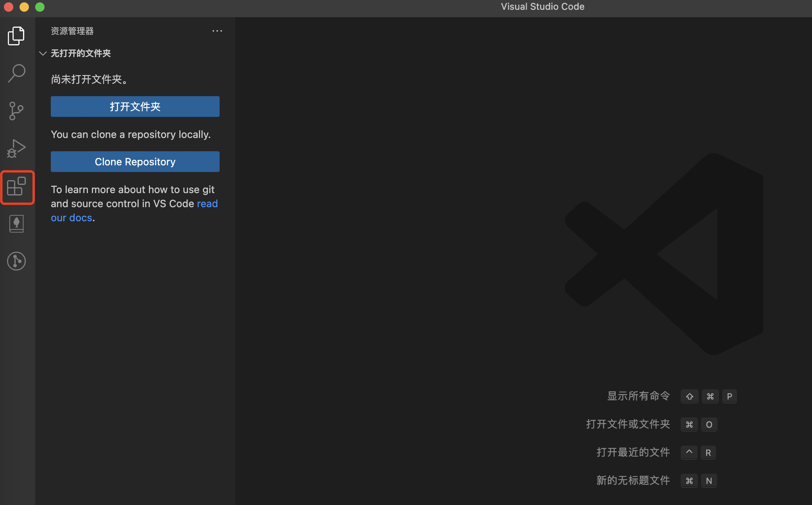Screen dimensions: 812x505
Task: Click the book with fish icon
Action: click(x=16, y=224)
